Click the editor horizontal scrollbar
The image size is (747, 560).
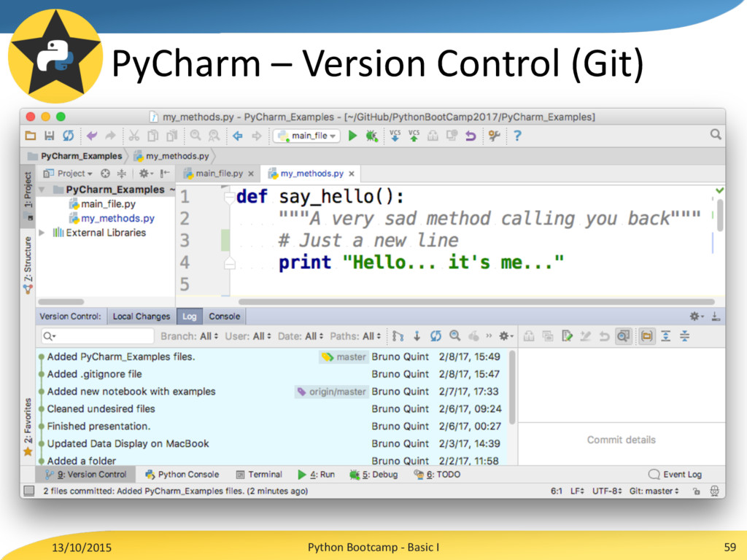coord(476,302)
